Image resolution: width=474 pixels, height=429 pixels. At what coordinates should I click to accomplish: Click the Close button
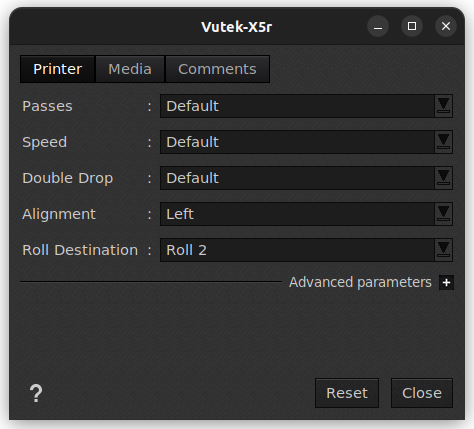point(422,393)
